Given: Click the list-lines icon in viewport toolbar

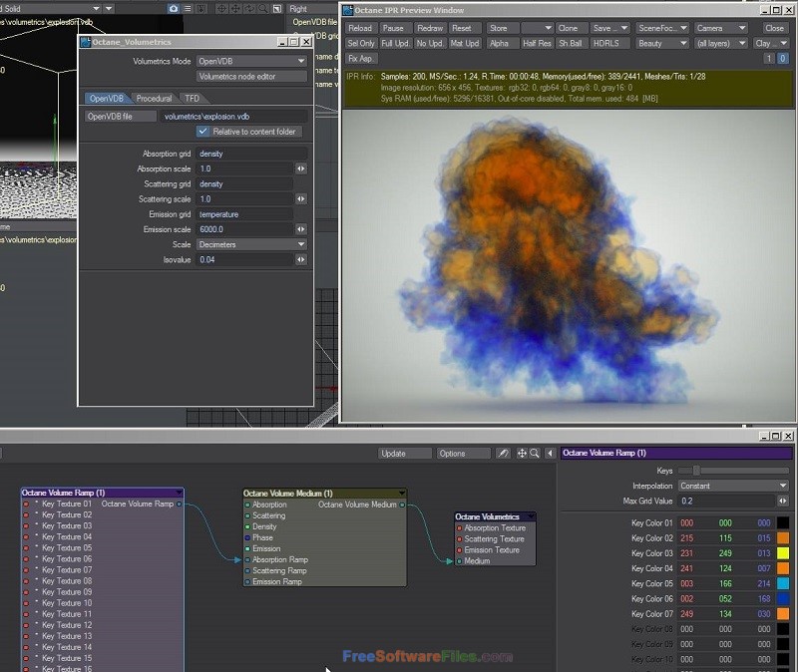Looking at the screenshot, I should [188, 9].
